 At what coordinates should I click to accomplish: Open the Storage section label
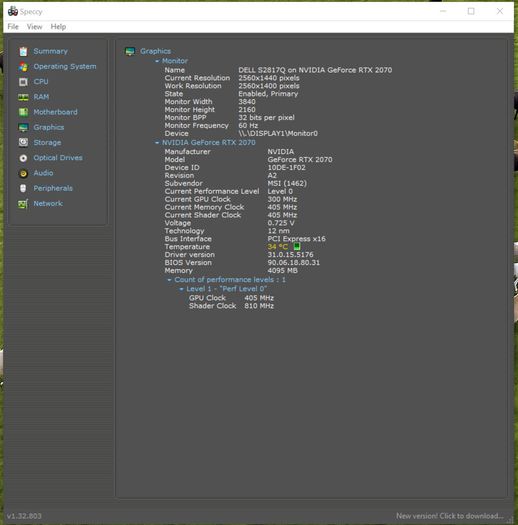tap(47, 143)
